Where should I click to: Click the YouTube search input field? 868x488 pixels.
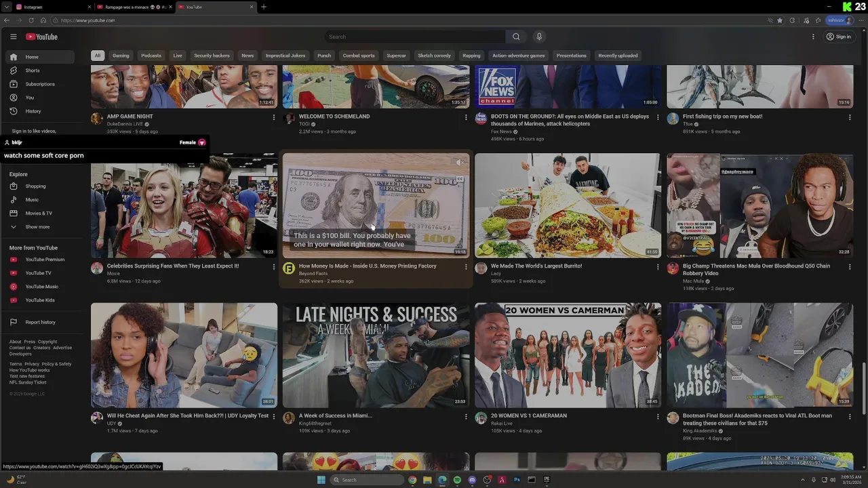coord(415,37)
